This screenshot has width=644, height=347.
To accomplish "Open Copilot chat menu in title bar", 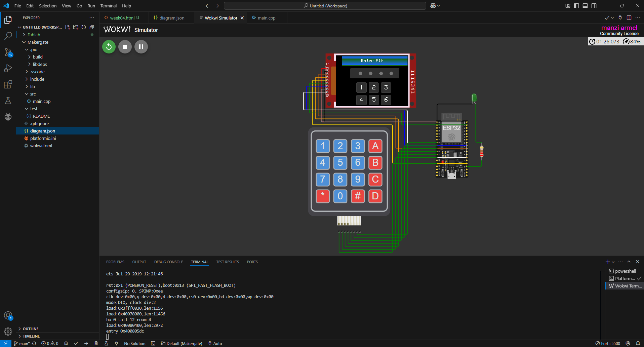I will pos(435,6).
